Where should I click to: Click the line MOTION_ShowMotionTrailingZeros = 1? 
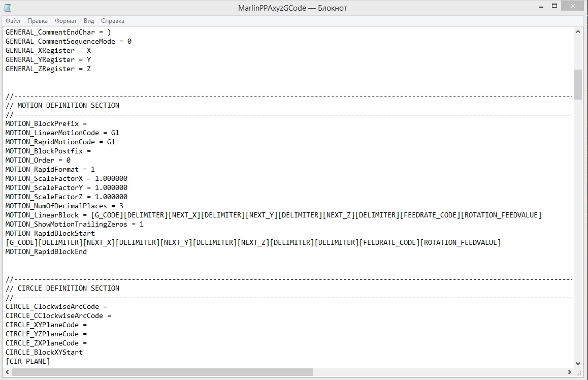[74, 225]
